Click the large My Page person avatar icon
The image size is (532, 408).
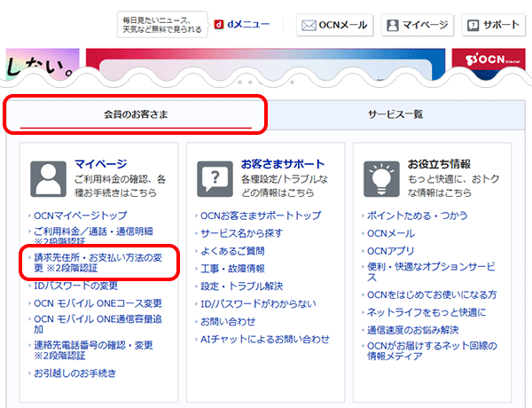tap(48, 178)
